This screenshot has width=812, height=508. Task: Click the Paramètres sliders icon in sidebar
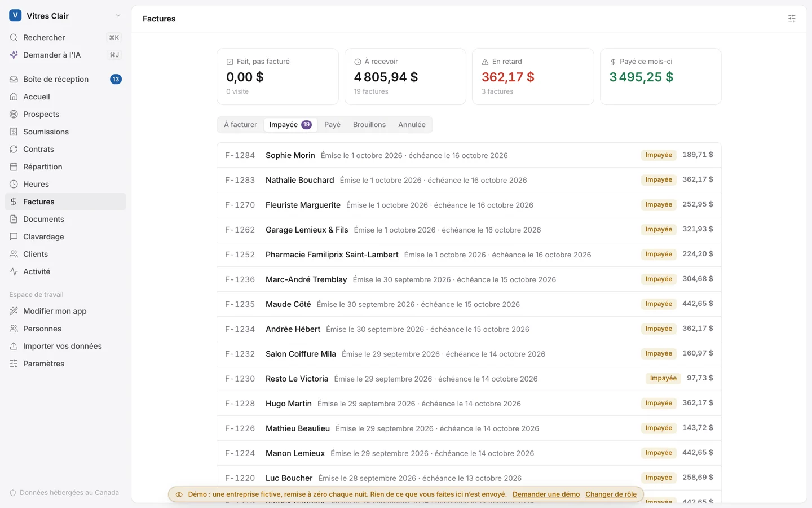(x=14, y=364)
